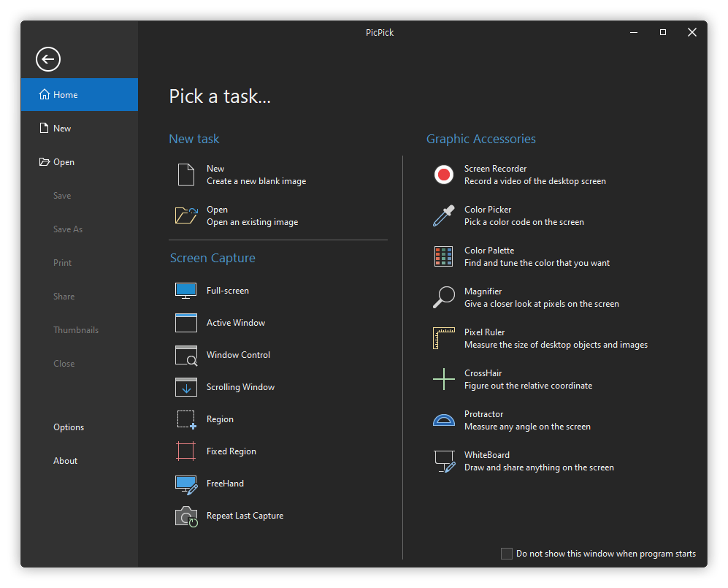Viewport: 728px width, 588px height.
Task: Enable 'Do not show this window' checkbox
Action: point(507,554)
